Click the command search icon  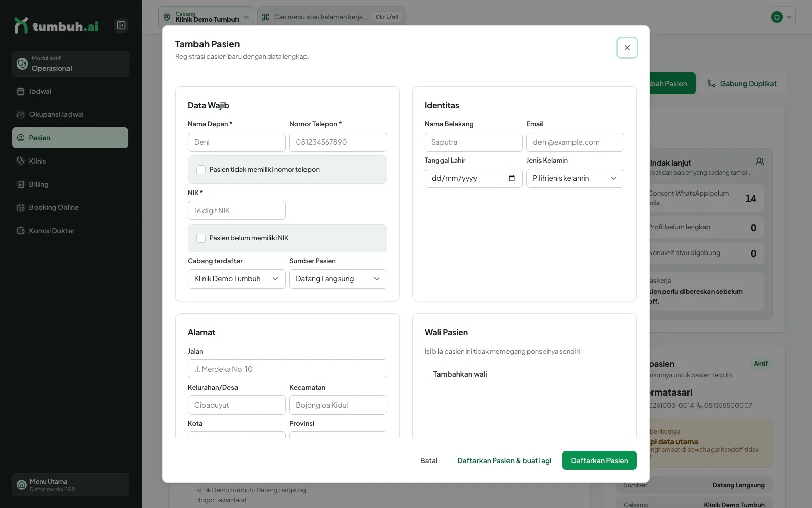click(265, 17)
